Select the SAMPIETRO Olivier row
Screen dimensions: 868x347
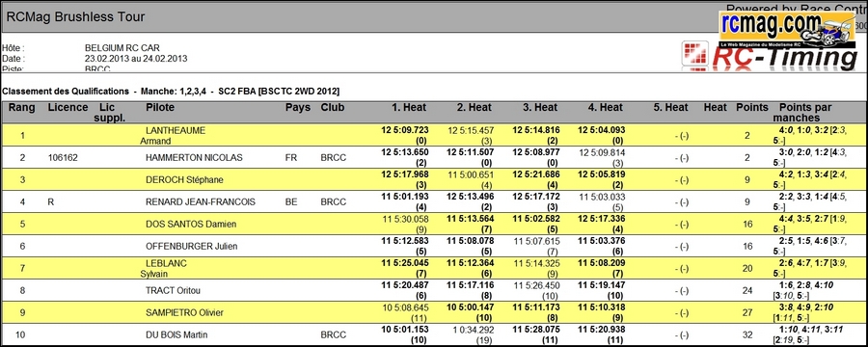tap(434, 312)
